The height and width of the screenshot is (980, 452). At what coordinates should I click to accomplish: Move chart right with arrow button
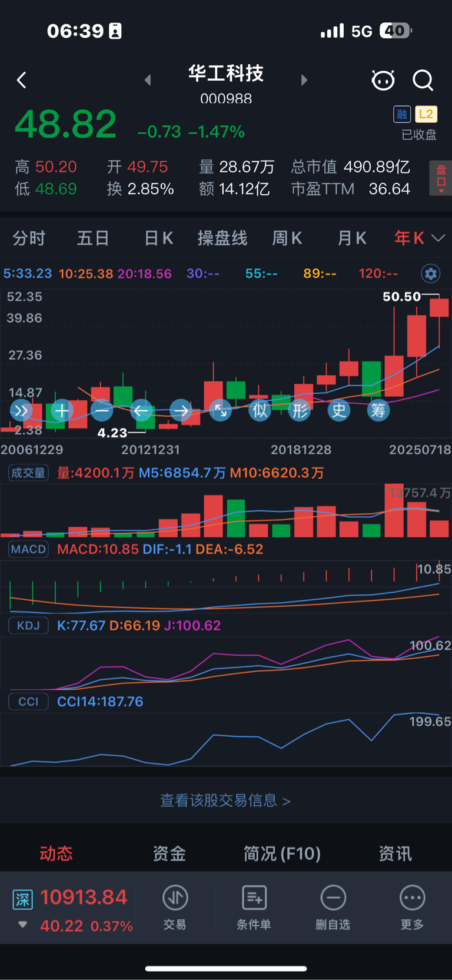click(x=181, y=410)
